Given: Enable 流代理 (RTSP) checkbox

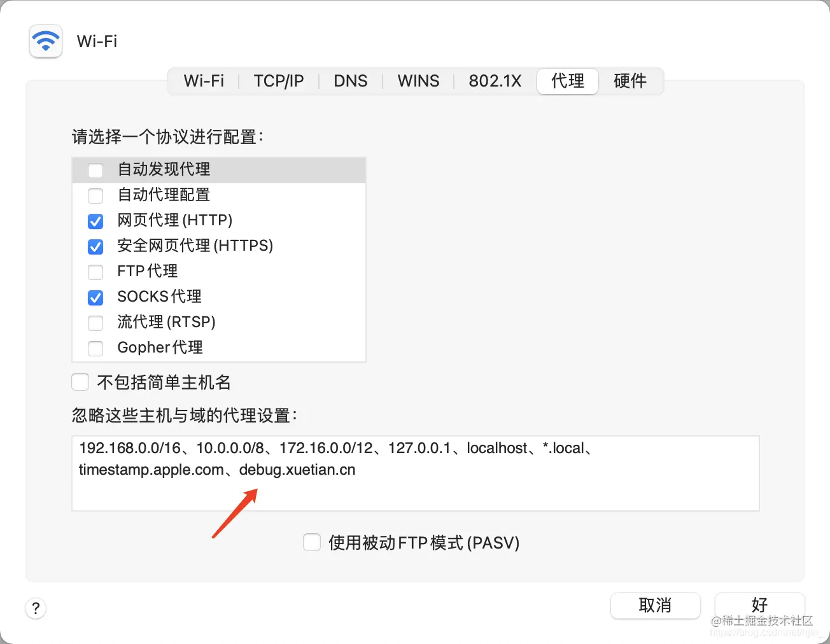Looking at the screenshot, I should pos(95,323).
